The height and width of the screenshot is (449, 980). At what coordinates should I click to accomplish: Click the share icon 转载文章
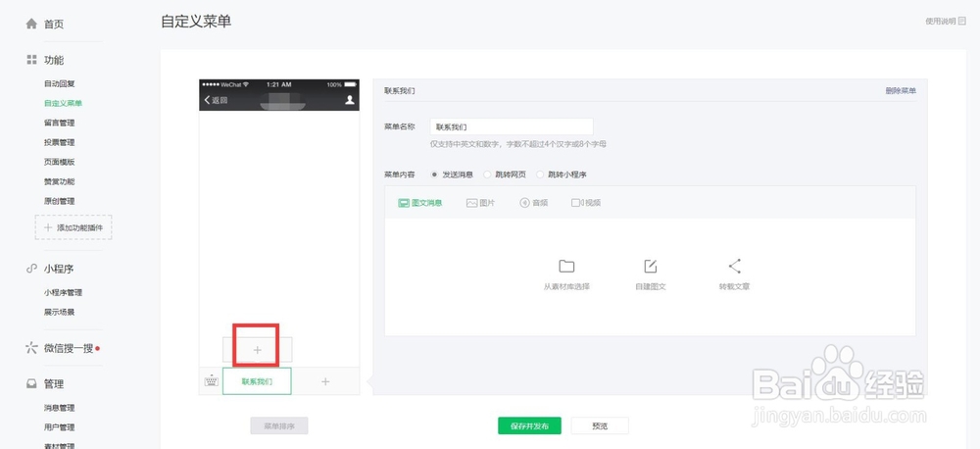(x=734, y=267)
